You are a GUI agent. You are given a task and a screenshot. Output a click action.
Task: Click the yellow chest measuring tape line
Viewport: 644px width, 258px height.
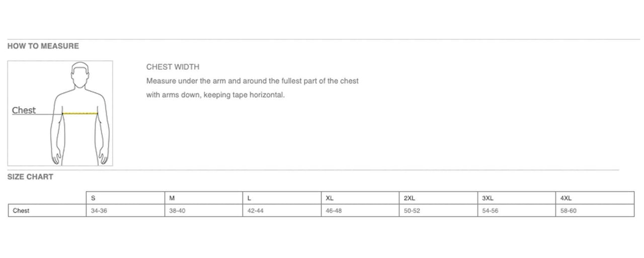pos(80,114)
